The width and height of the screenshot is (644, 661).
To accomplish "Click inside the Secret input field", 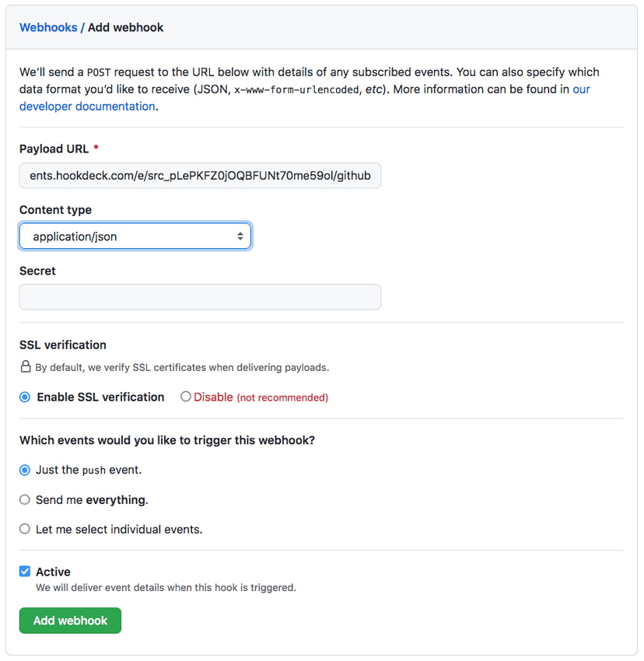I will point(199,297).
